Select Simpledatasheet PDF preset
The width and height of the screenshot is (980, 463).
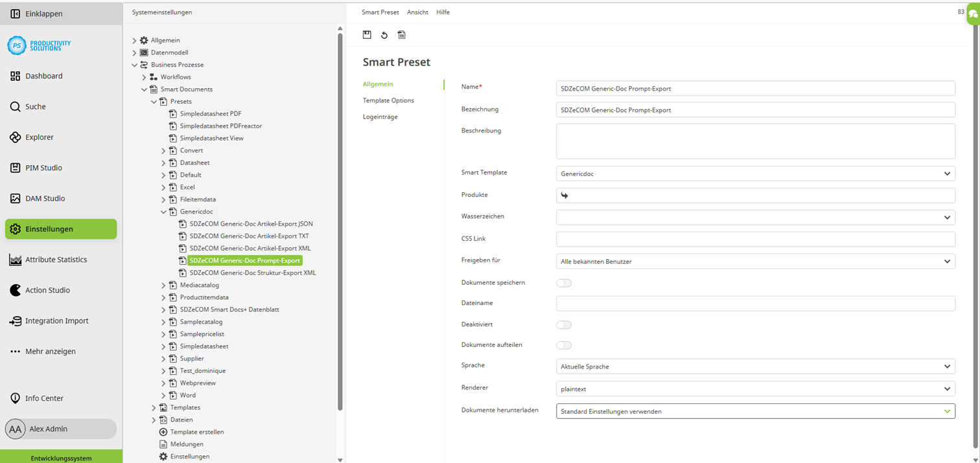point(211,113)
